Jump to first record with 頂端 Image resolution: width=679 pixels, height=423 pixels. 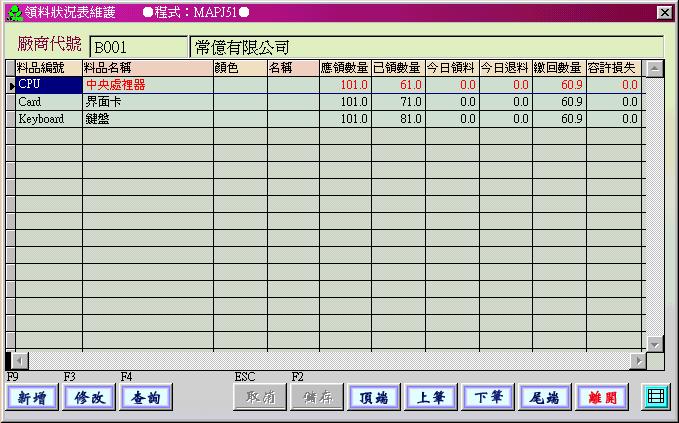coord(373,397)
